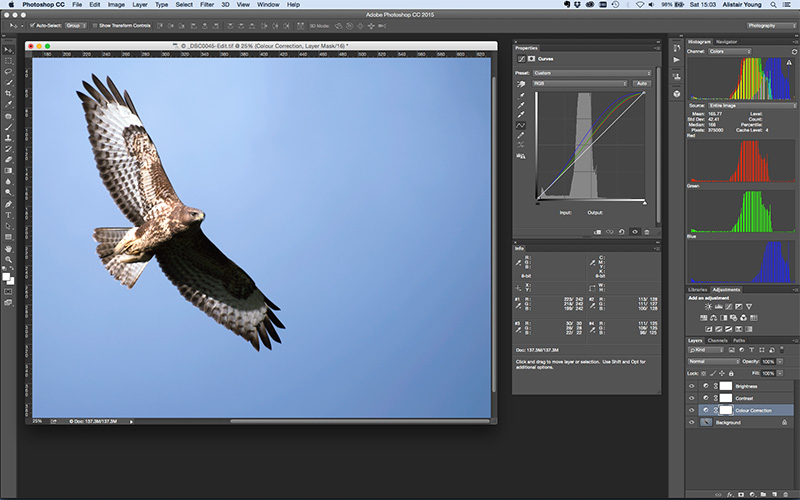Open the Histogram Source dropdown

(x=752, y=106)
